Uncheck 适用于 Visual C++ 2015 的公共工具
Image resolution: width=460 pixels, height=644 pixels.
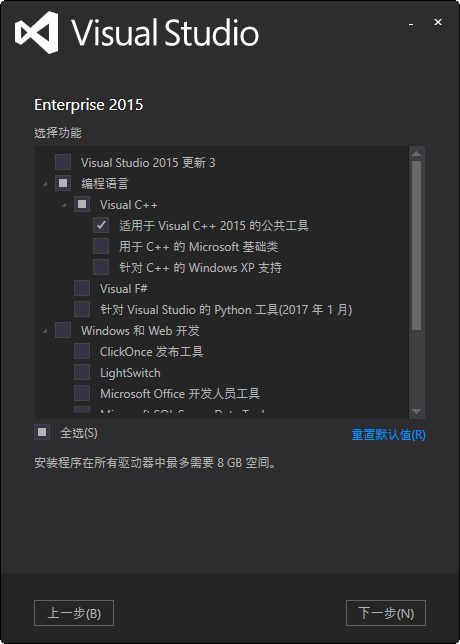coord(101,225)
